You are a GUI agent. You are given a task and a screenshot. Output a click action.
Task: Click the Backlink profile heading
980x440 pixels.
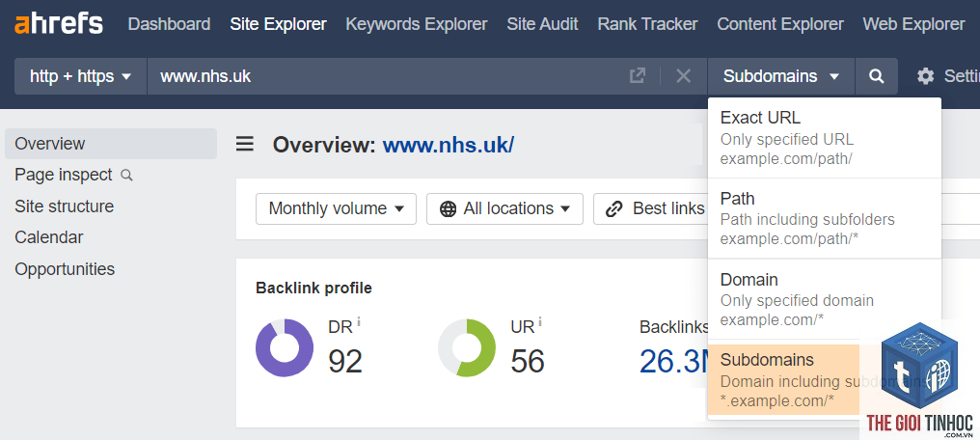click(x=313, y=289)
